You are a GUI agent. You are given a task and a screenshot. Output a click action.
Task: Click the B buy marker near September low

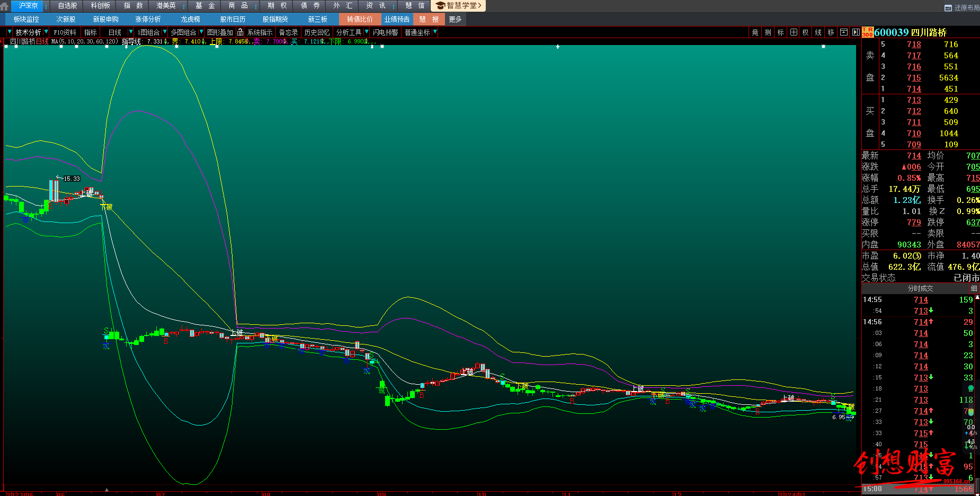tap(422, 395)
